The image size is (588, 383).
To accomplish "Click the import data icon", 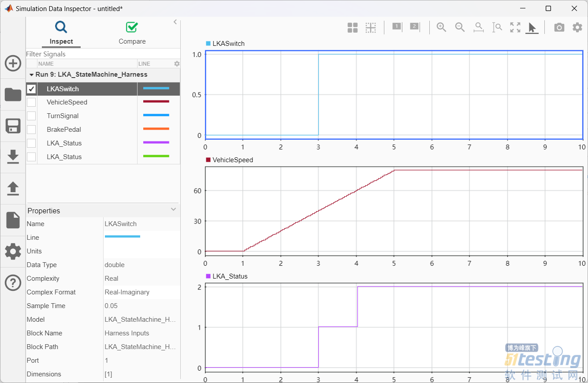I will [x=13, y=157].
